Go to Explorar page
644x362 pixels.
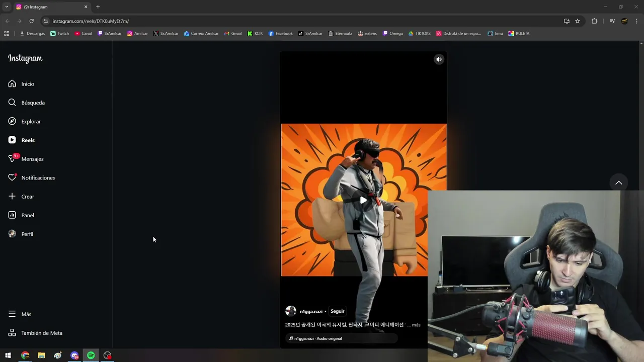24,122
